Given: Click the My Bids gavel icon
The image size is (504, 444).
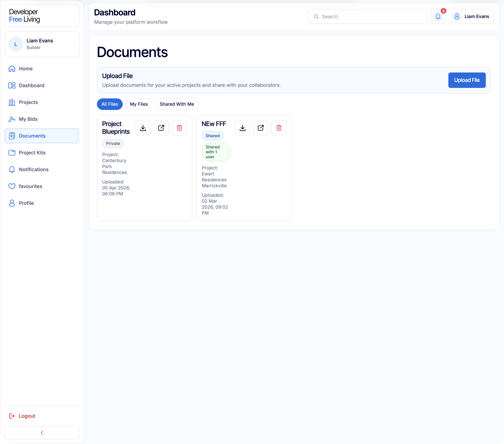Looking at the screenshot, I should point(12,119).
